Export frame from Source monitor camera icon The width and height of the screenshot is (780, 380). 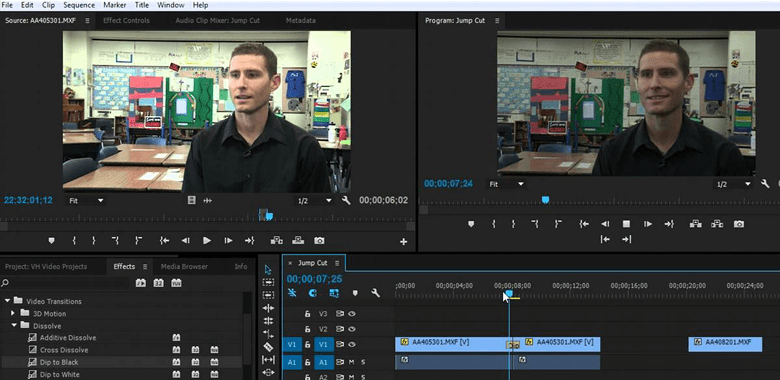[x=319, y=240]
